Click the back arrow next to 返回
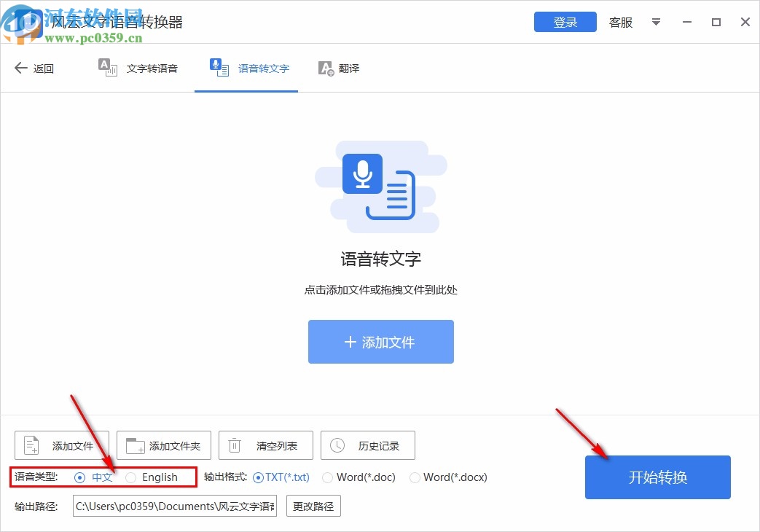760x532 pixels. coord(21,67)
